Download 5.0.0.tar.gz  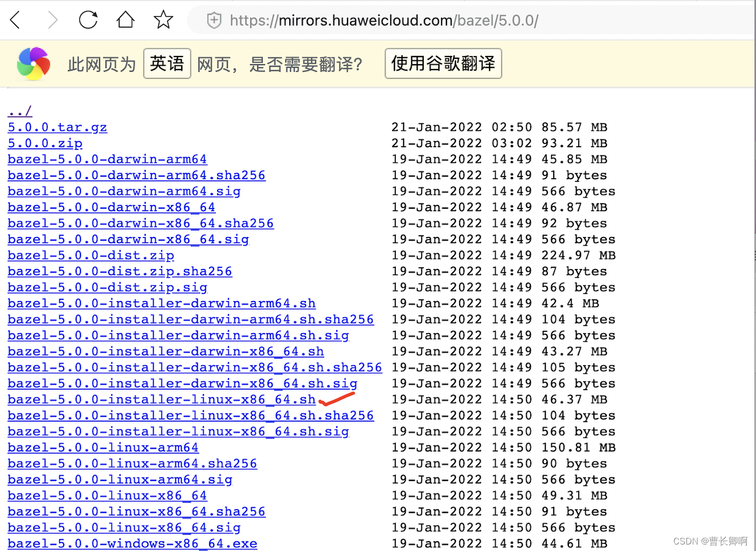(x=57, y=127)
